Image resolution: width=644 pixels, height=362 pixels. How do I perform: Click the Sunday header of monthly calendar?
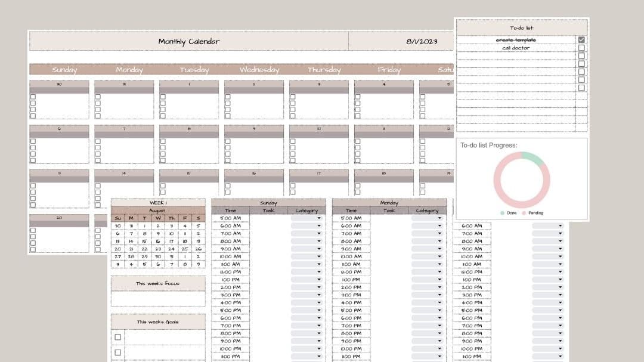pyautogui.click(x=64, y=69)
